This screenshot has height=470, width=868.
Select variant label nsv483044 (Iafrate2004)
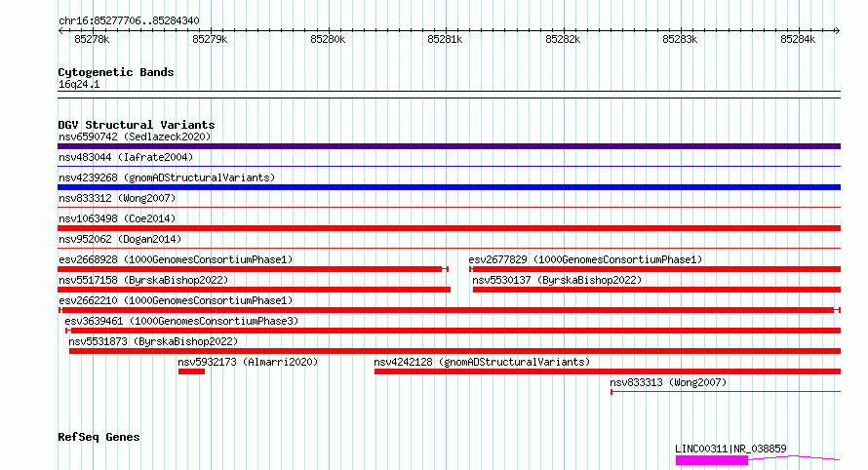pos(126,157)
